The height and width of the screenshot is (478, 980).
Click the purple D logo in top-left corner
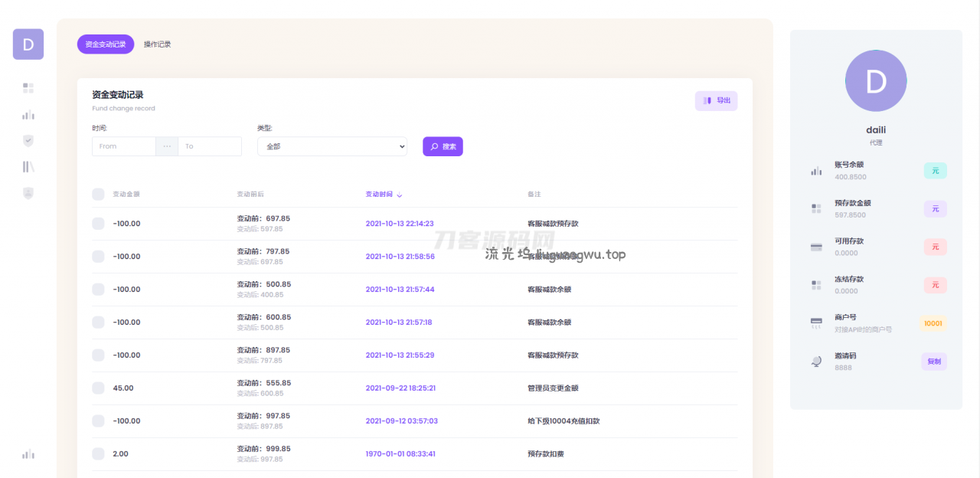point(28,44)
